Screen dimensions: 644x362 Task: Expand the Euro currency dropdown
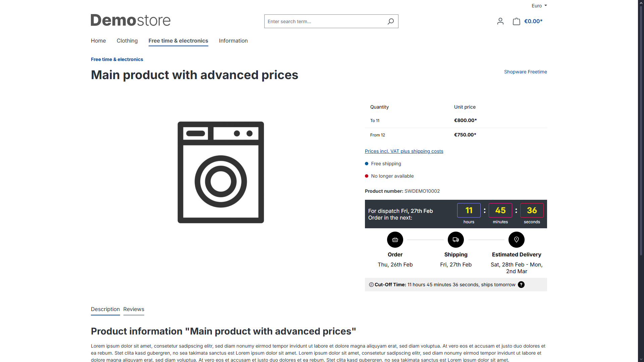pos(539,6)
